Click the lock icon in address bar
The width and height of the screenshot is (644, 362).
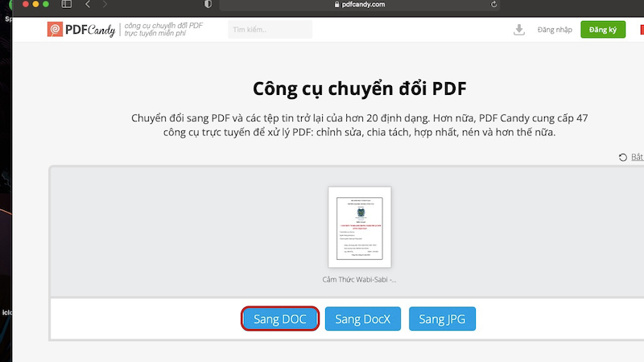336,5
